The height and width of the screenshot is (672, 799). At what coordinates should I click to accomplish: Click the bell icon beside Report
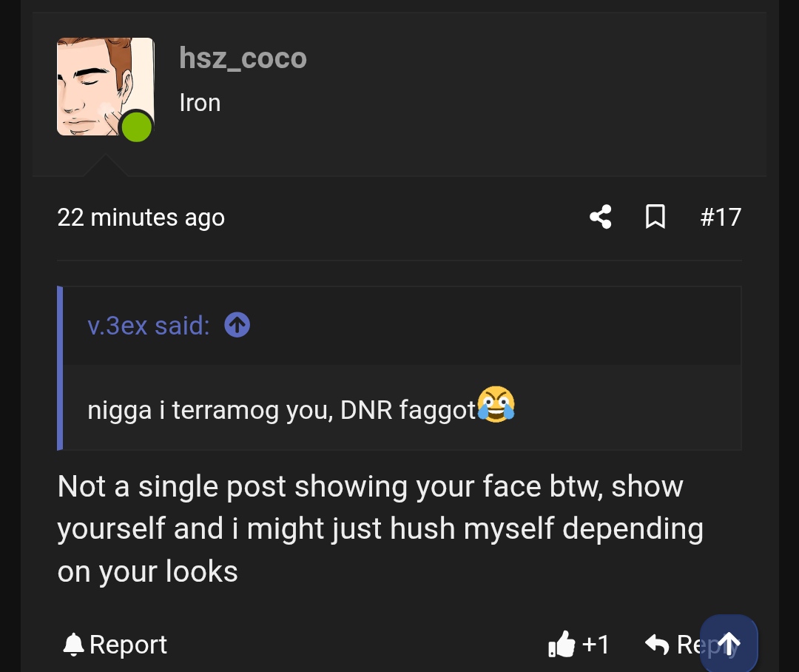coord(73,645)
